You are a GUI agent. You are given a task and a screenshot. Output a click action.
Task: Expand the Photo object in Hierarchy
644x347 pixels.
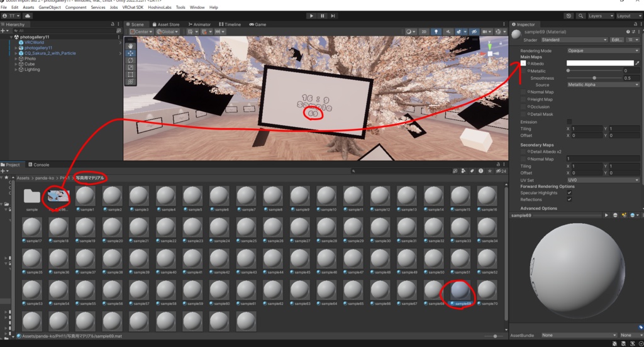point(16,58)
